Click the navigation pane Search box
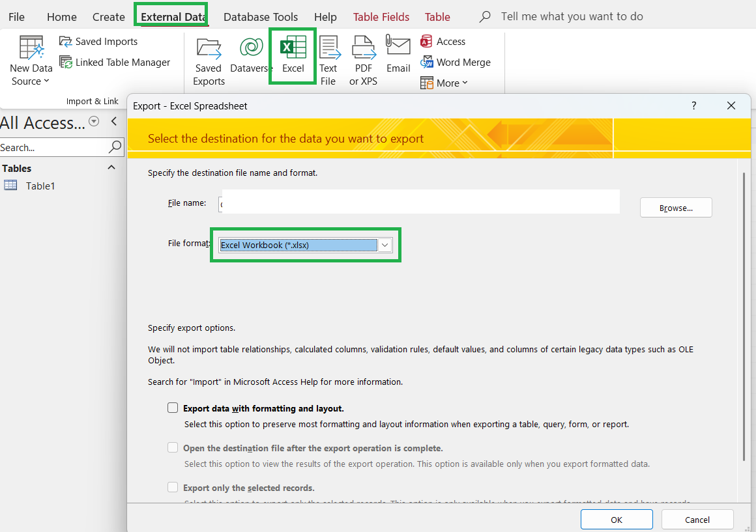The height and width of the screenshot is (532, 756). [x=62, y=147]
